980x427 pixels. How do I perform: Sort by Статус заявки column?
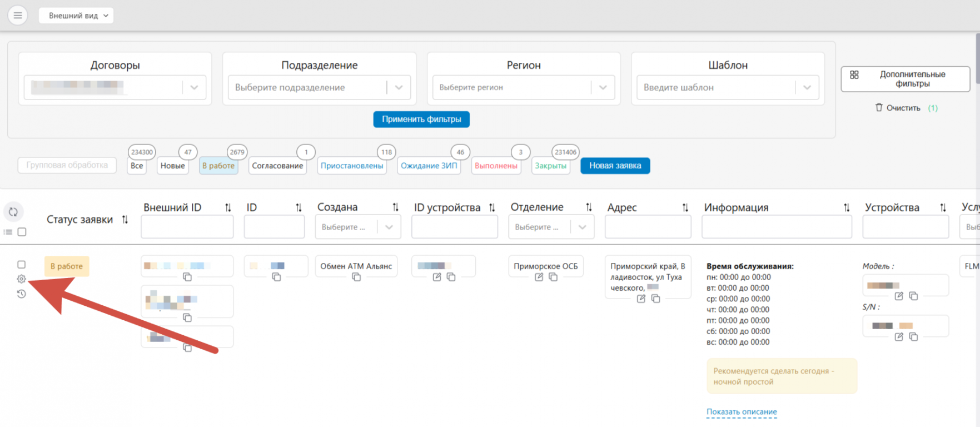tap(125, 220)
